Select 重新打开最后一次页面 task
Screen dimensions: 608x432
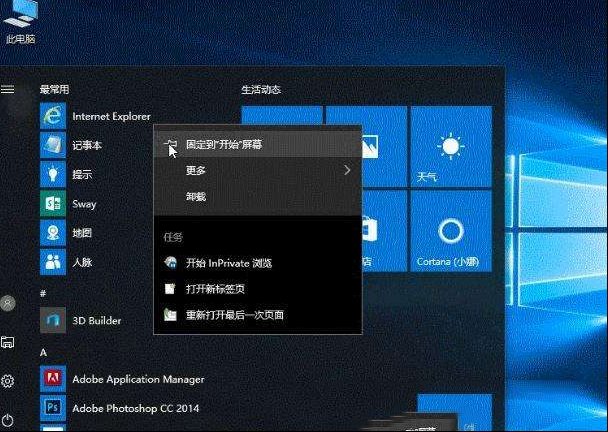(x=258, y=314)
